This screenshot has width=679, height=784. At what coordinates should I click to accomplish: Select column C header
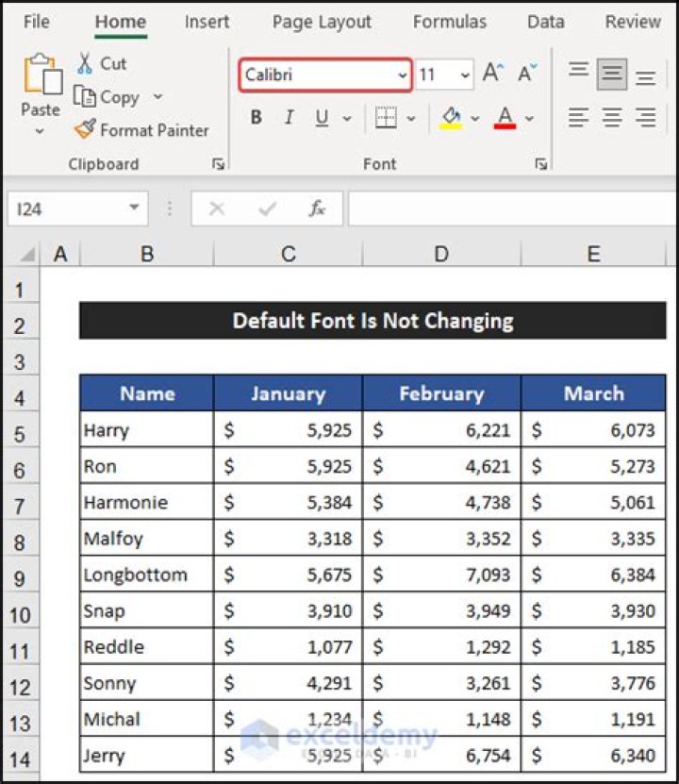(289, 254)
